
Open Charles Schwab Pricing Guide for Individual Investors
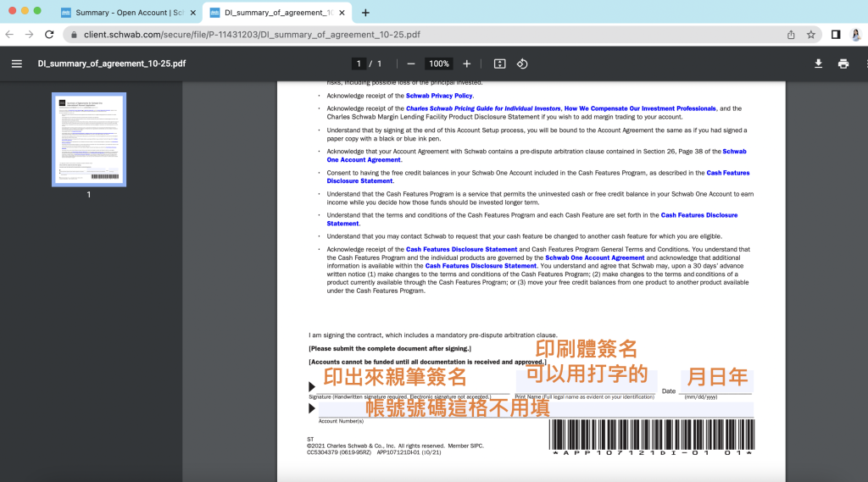click(483, 108)
